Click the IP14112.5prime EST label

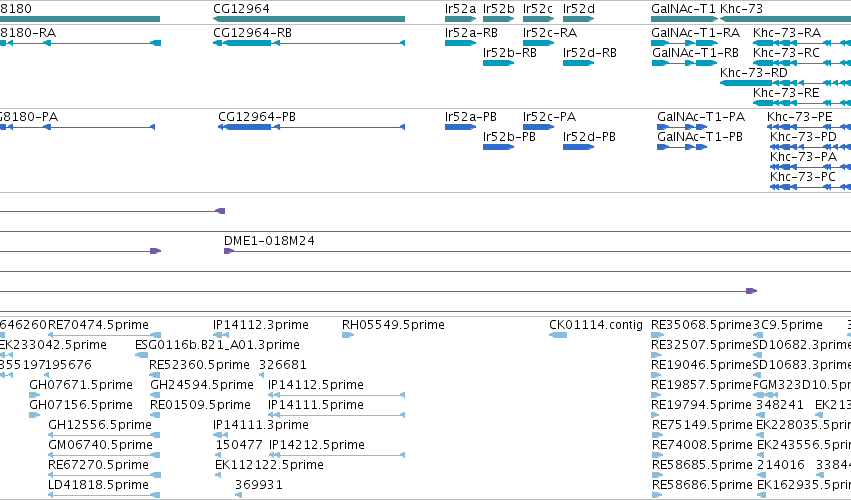[316, 384]
